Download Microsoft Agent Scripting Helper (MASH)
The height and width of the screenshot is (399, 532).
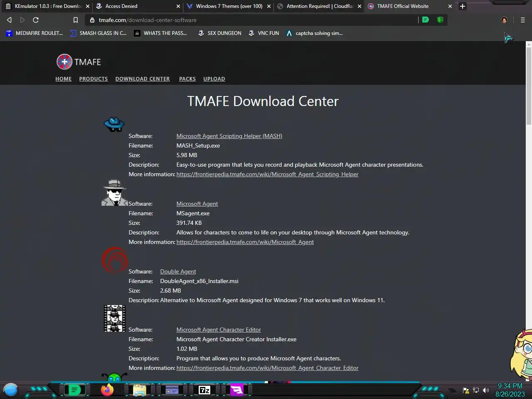(x=229, y=136)
